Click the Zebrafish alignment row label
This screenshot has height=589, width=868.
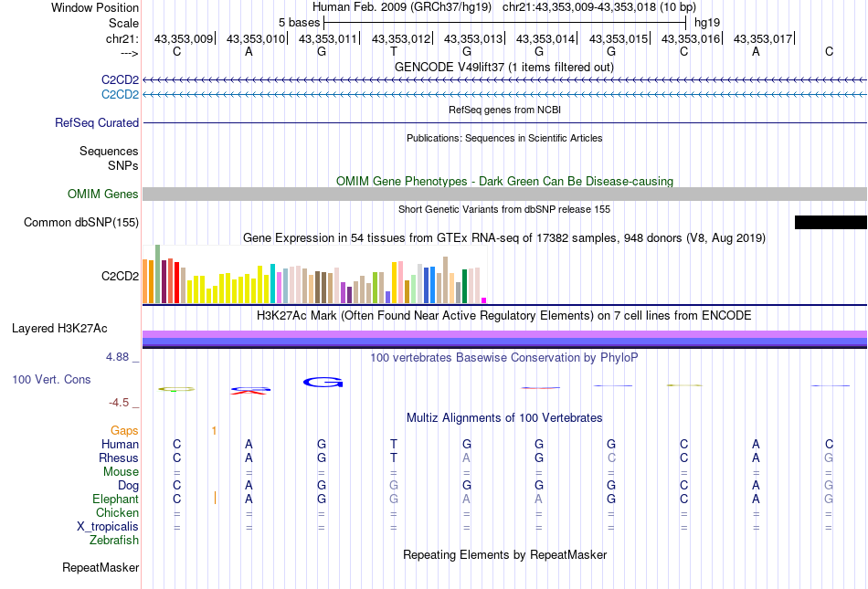pos(114,540)
